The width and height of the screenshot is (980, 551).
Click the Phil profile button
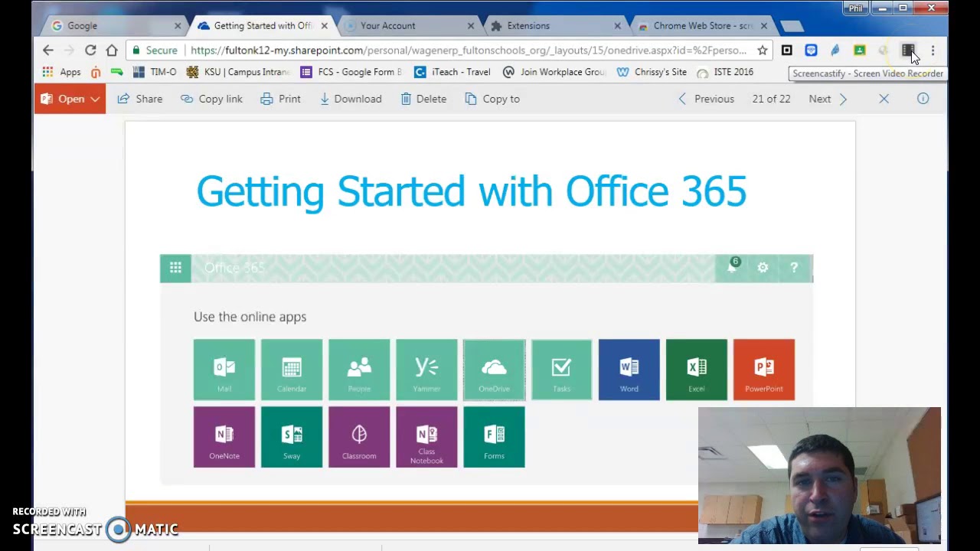tap(855, 8)
